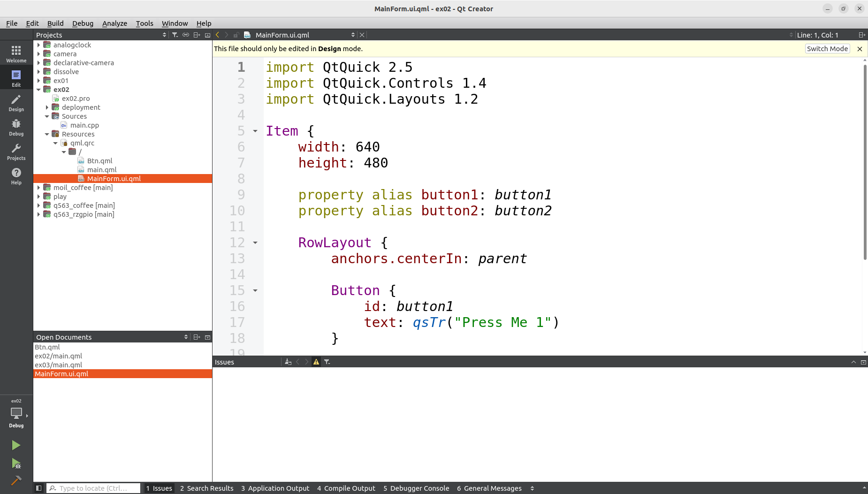
Task: Click the green Run button
Action: tap(16, 445)
